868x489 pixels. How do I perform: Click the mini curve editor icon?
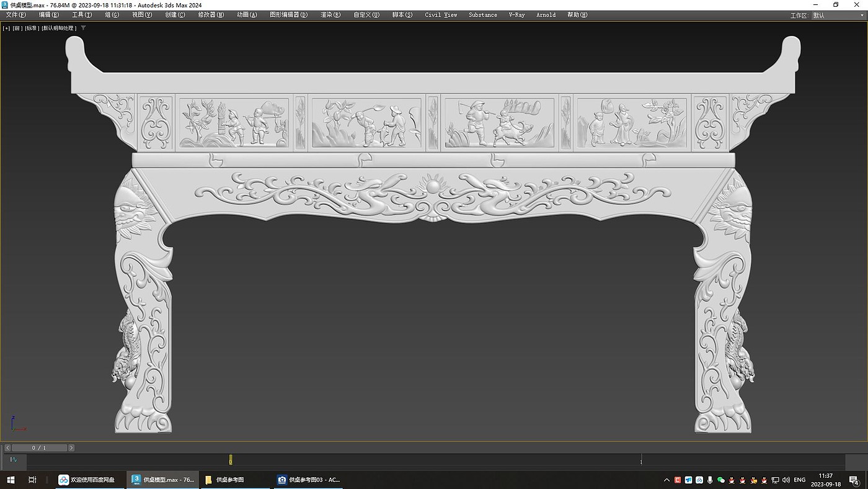coord(14,460)
